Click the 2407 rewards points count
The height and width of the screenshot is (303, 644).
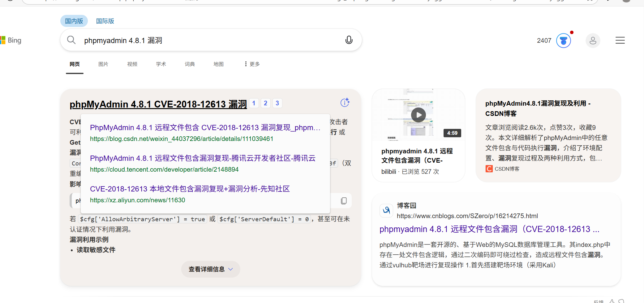(544, 41)
